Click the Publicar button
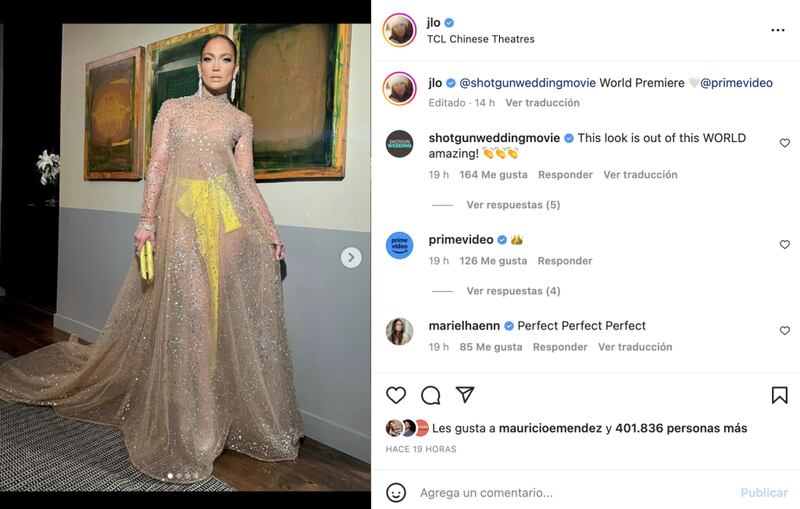This screenshot has width=800, height=509. [x=764, y=492]
